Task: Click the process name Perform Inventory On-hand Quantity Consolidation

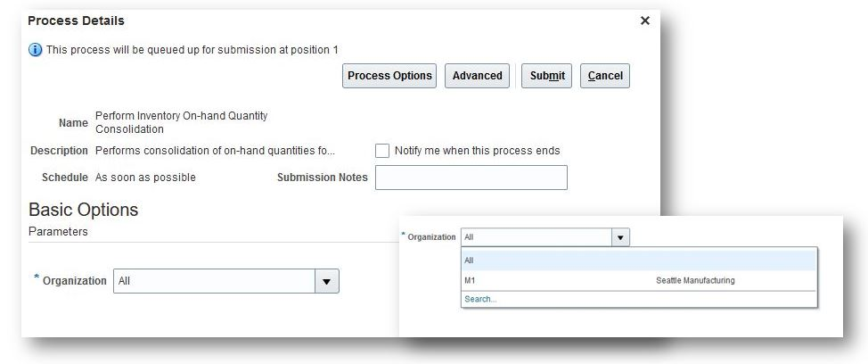Action: coord(182,122)
